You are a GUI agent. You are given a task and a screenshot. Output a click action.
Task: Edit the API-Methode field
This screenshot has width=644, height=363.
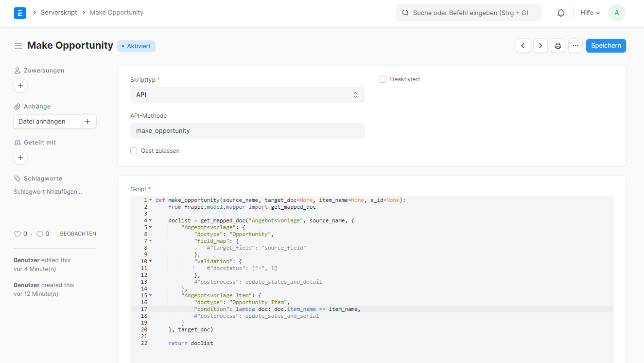[247, 131]
